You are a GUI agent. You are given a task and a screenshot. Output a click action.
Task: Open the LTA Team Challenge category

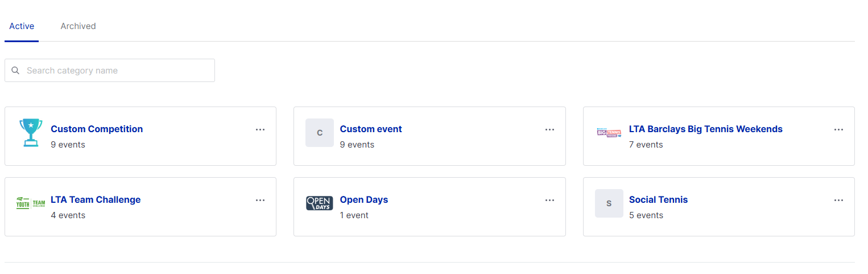pos(96,200)
